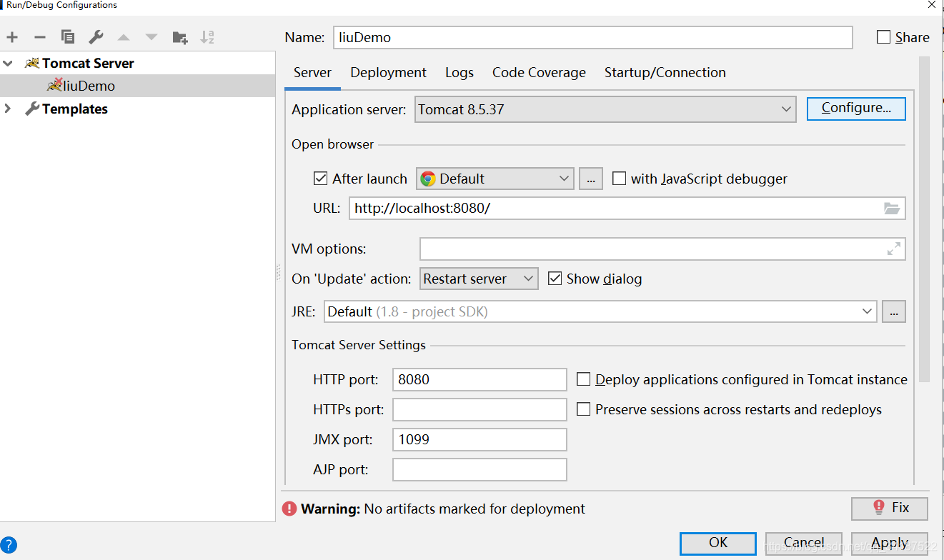Create new folder icon in toolbar

180,37
